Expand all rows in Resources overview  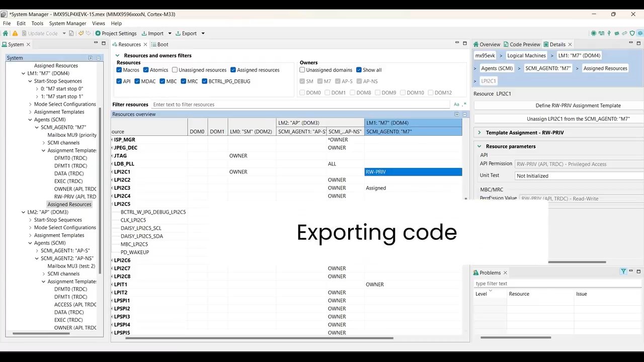point(457,114)
